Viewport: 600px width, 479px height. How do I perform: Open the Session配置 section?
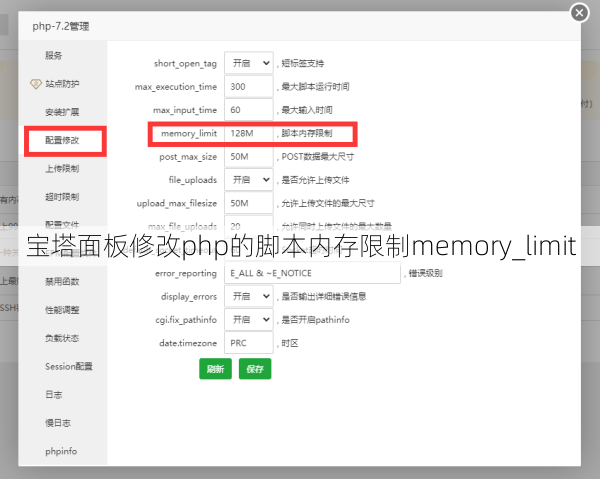pos(69,367)
